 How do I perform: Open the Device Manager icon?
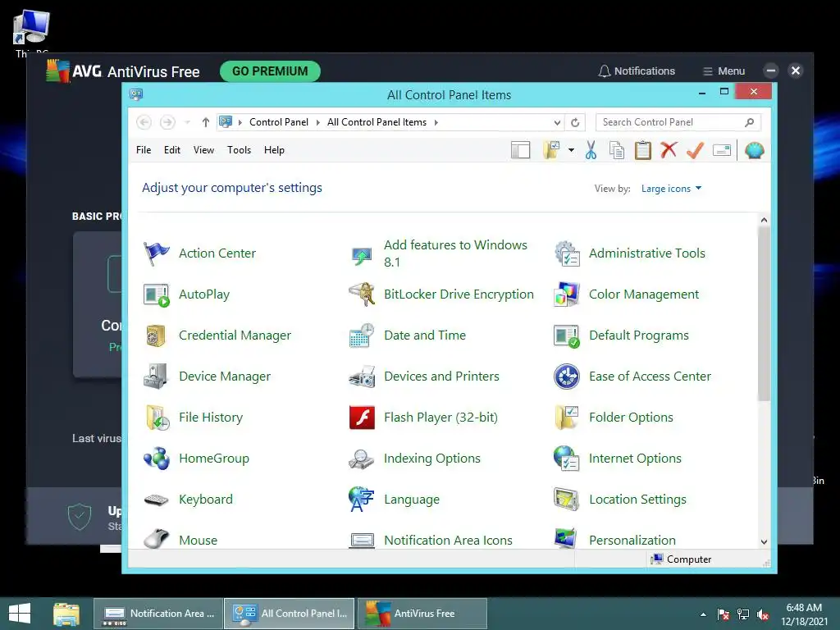(156, 377)
